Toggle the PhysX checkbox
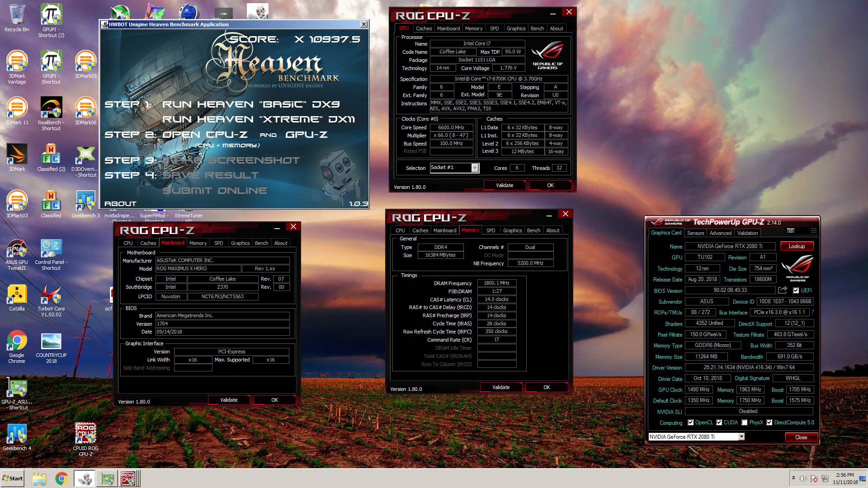 coord(744,422)
